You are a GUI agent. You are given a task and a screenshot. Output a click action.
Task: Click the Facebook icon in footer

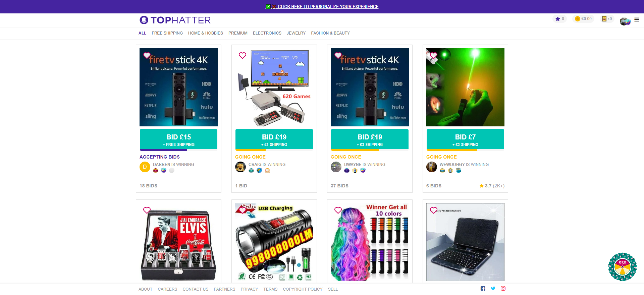(x=483, y=288)
